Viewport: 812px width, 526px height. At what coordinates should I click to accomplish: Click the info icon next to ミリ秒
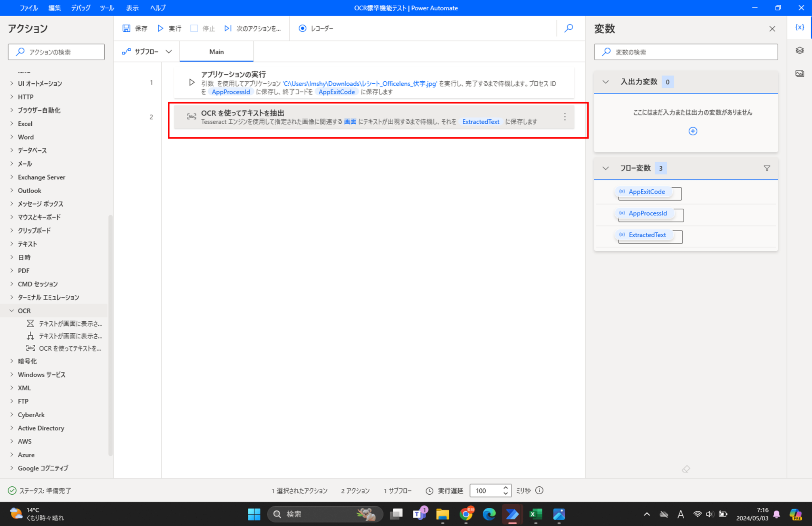(540, 491)
